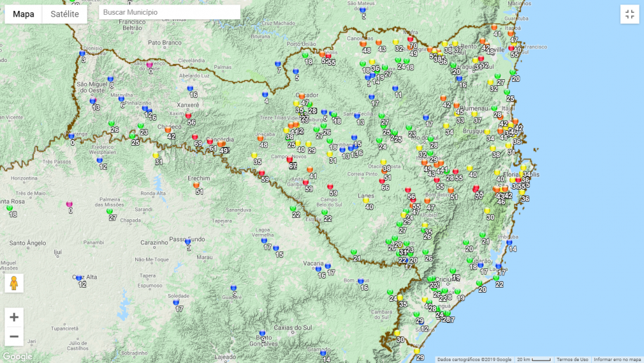This screenshot has height=363, width=644.
Task: Open the Termos de Uso link
Action: tap(572, 359)
